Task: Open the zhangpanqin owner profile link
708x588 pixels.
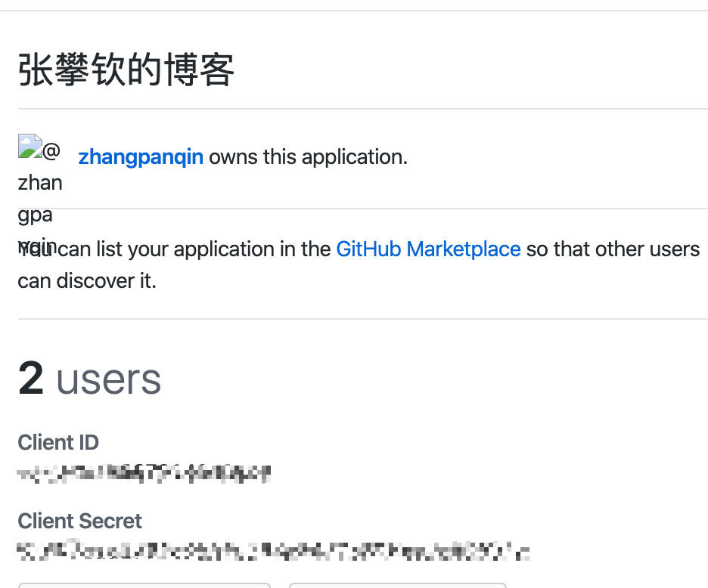Action: tap(141, 157)
